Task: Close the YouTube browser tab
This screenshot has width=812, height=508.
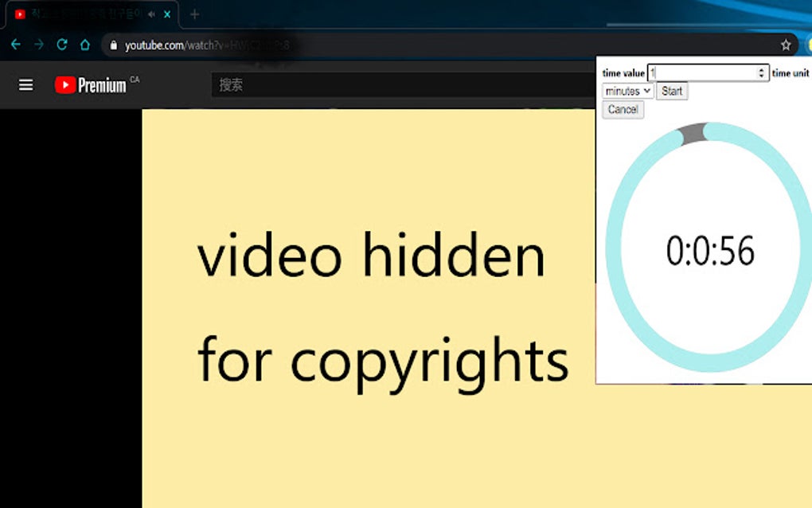Action: point(167,14)
